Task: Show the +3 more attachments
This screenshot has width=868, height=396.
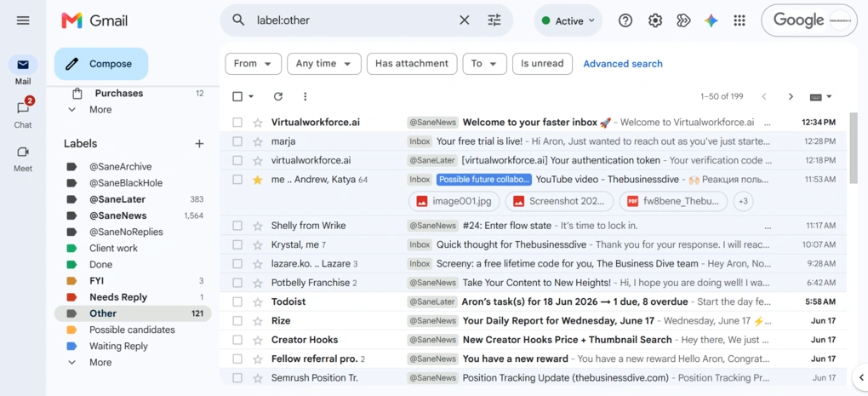Action: [x=743, y=201]
